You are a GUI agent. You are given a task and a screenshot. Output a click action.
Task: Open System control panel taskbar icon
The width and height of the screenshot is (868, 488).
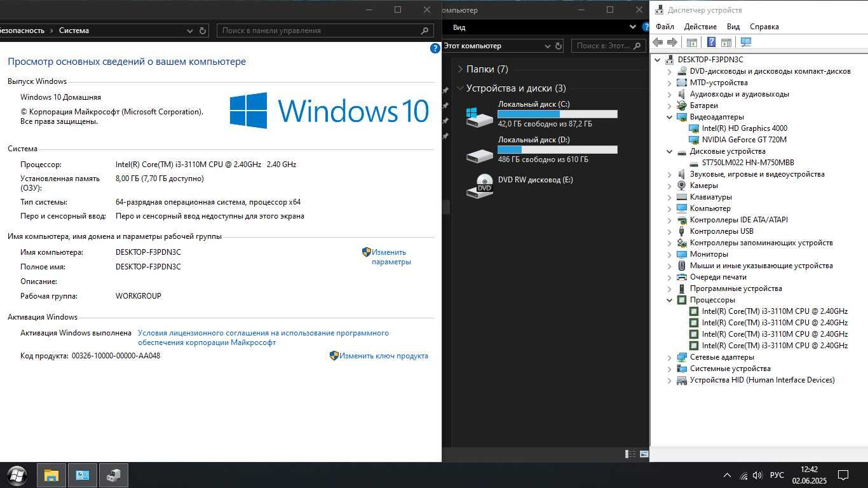tap(83, 475)
